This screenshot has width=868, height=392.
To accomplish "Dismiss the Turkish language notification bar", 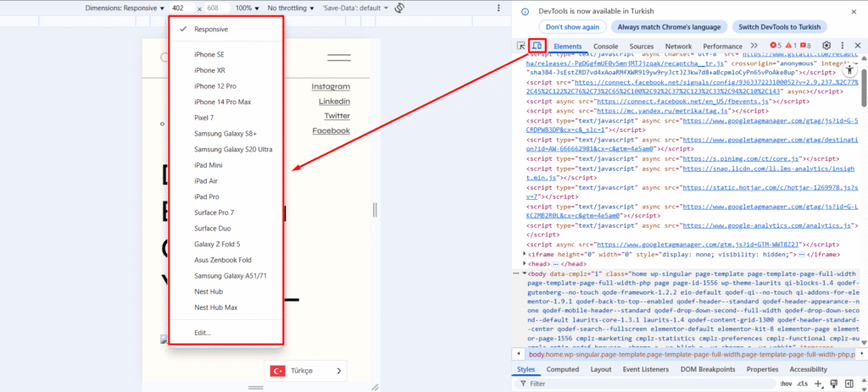I will [855, 13].
